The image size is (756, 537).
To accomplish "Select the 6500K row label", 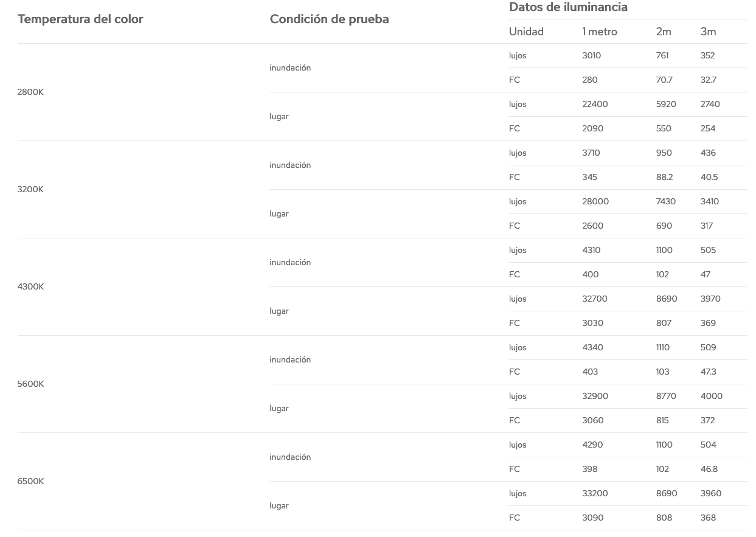I will 30,481.
